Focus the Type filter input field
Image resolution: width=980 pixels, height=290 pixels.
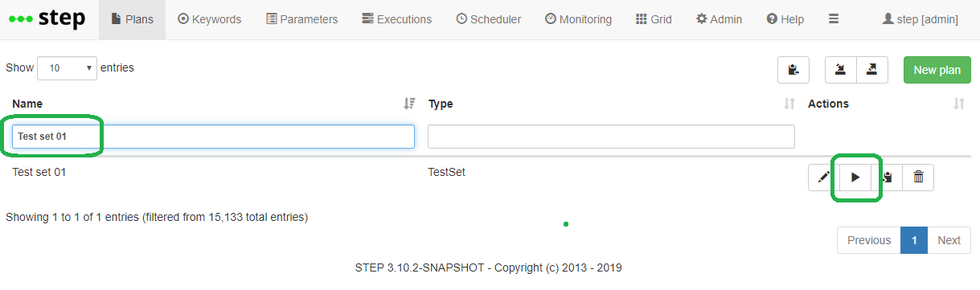[611, 137]
